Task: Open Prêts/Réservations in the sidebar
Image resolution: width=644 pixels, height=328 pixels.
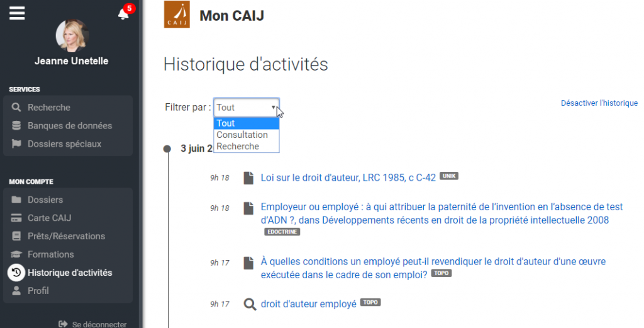Action: tap(66, 236)
